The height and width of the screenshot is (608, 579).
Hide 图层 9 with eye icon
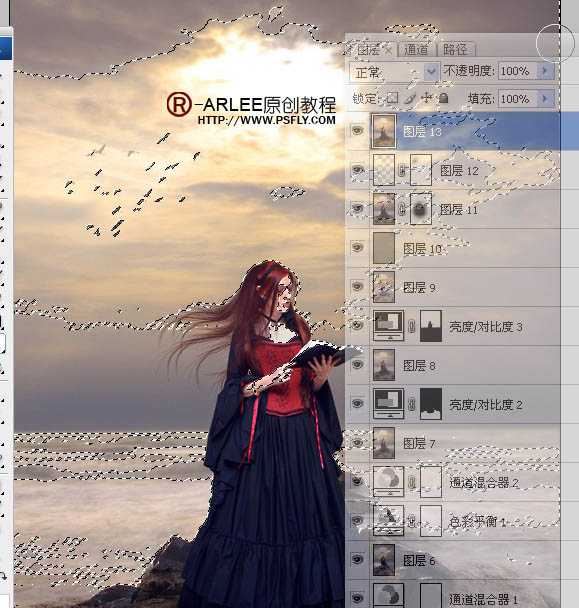(x=357, y=286)
